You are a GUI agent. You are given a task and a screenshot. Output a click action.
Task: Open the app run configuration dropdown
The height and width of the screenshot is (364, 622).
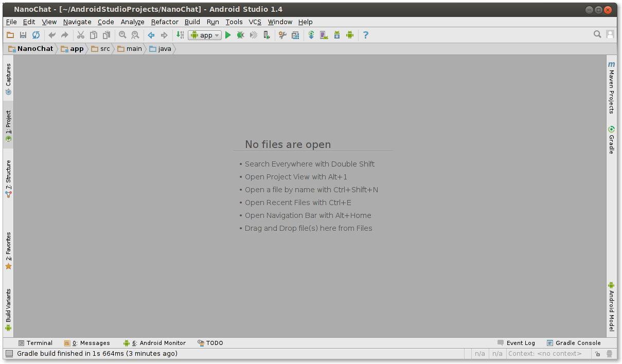tap(205, 35)
